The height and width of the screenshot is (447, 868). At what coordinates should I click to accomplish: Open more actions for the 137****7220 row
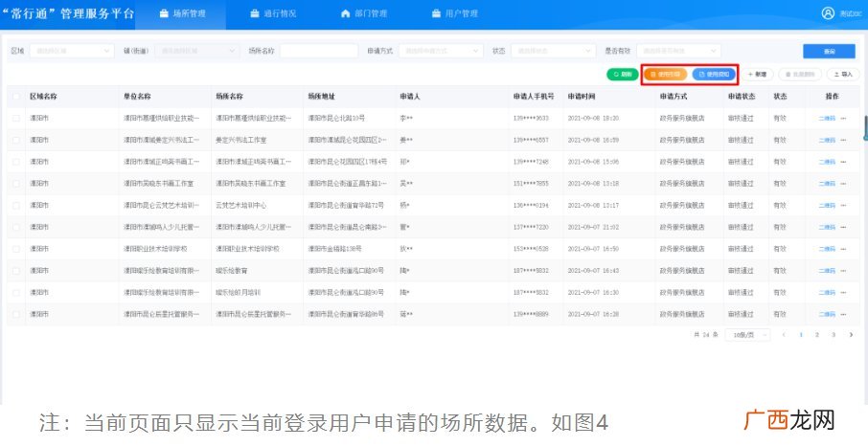coord(843,227)
